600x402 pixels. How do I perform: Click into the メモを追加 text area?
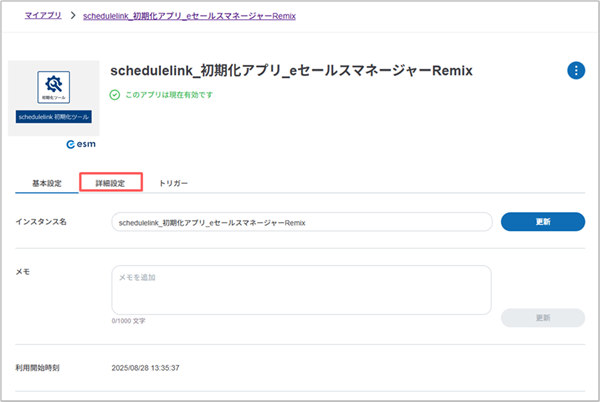[x=300, y=289]
